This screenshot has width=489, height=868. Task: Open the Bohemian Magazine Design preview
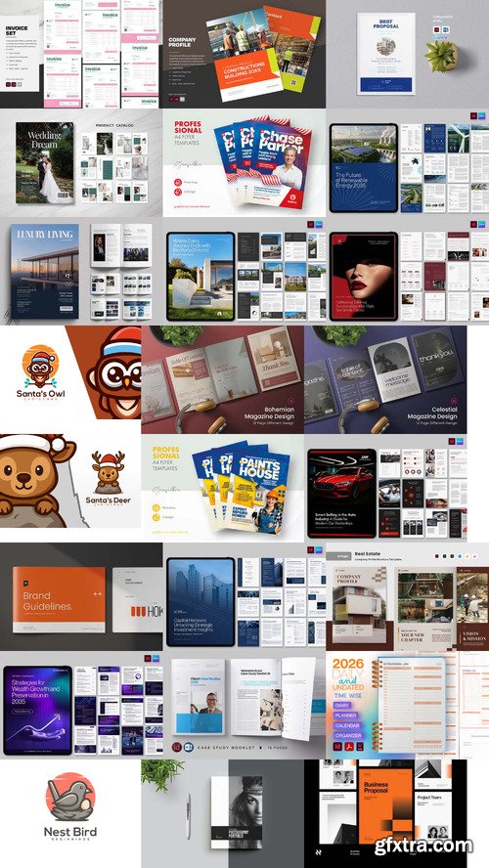click(x=223, y=379)
